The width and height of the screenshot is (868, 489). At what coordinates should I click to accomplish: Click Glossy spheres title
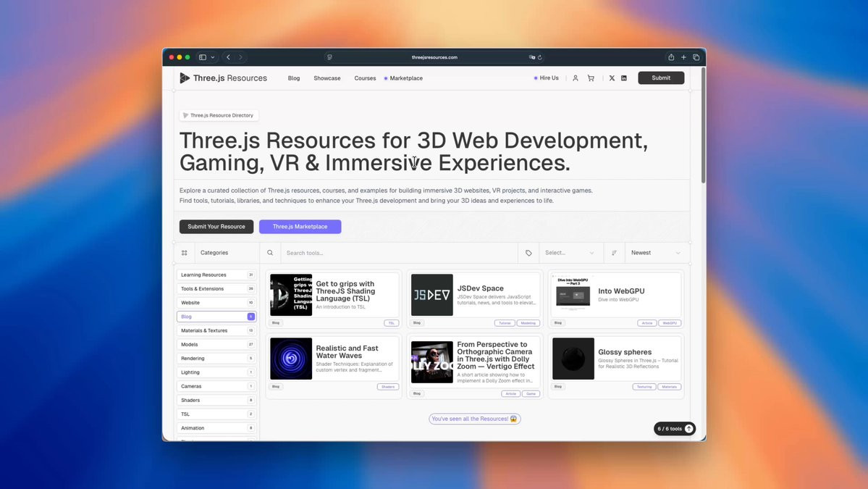coord(625,351)
